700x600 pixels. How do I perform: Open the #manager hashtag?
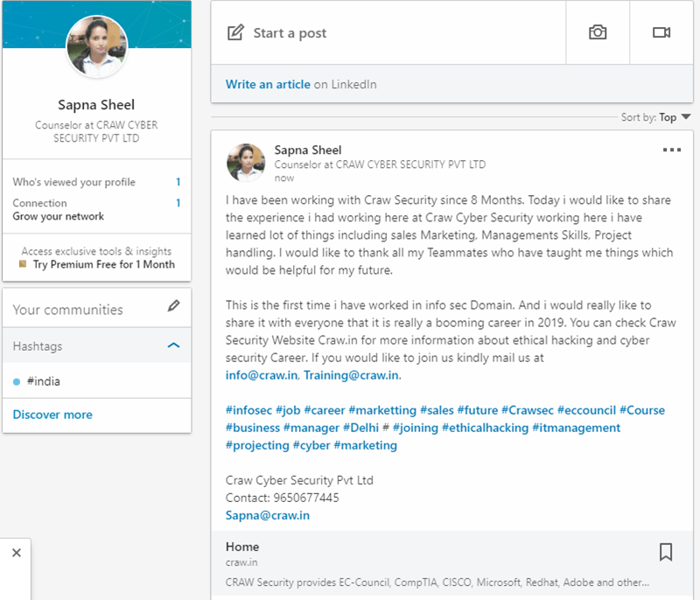311,428
